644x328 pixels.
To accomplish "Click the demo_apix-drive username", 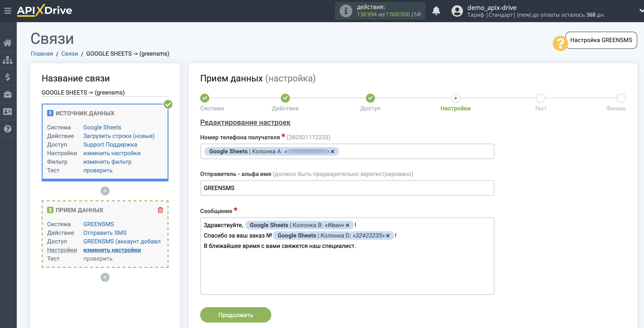I will pyautogui.click(x=492, y=7).
